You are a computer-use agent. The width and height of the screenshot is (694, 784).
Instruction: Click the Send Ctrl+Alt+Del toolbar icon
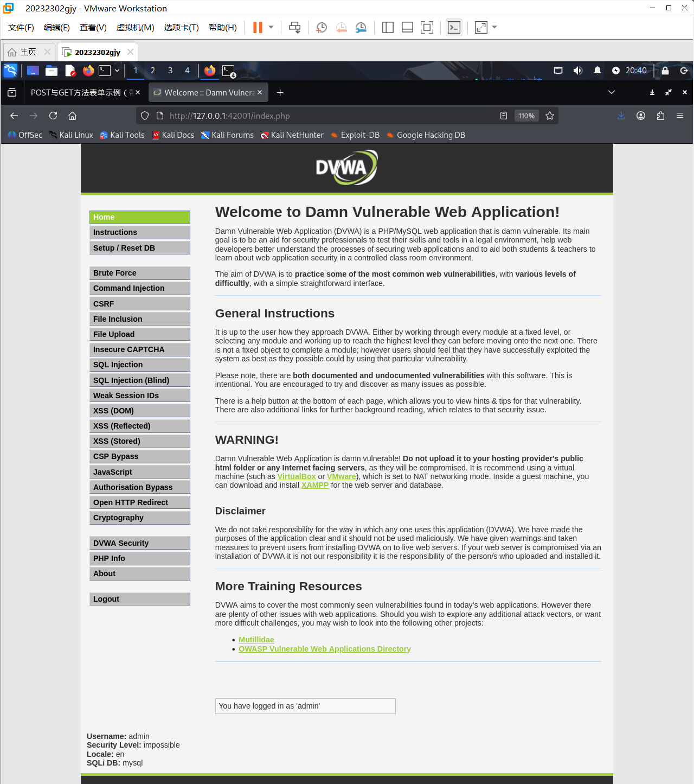(294, 28)
